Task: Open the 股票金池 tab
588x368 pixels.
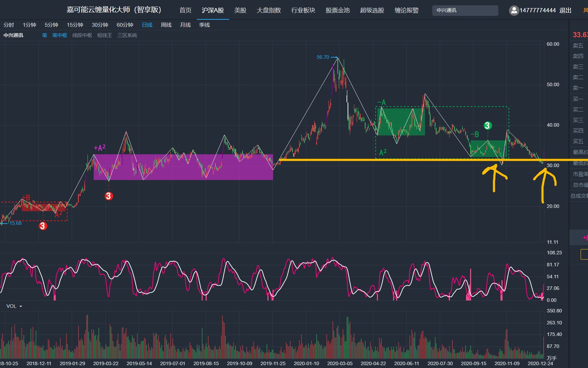Action: pyautogui.click(x=338, y=10)
